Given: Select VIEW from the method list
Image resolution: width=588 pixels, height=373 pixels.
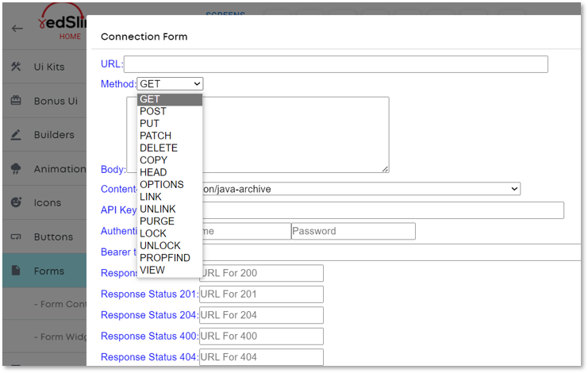Looking at the screenshot, I should click(x=170, y=270).
